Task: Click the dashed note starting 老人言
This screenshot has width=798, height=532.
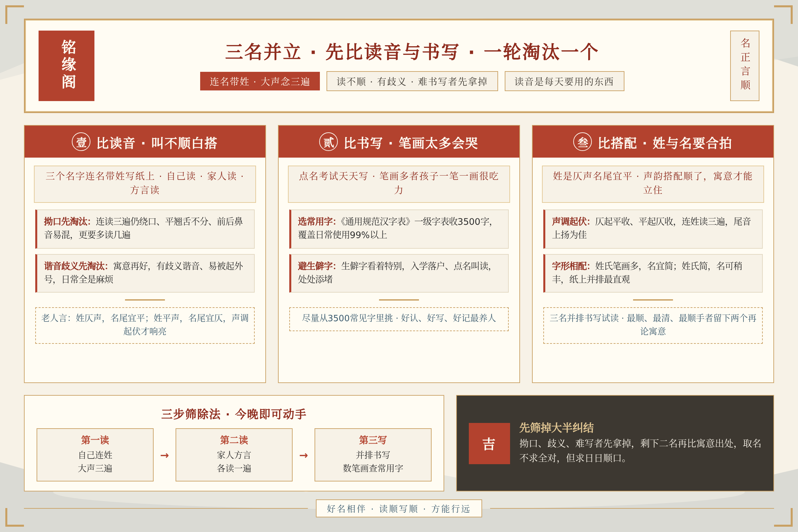Action: coord(145,326)
